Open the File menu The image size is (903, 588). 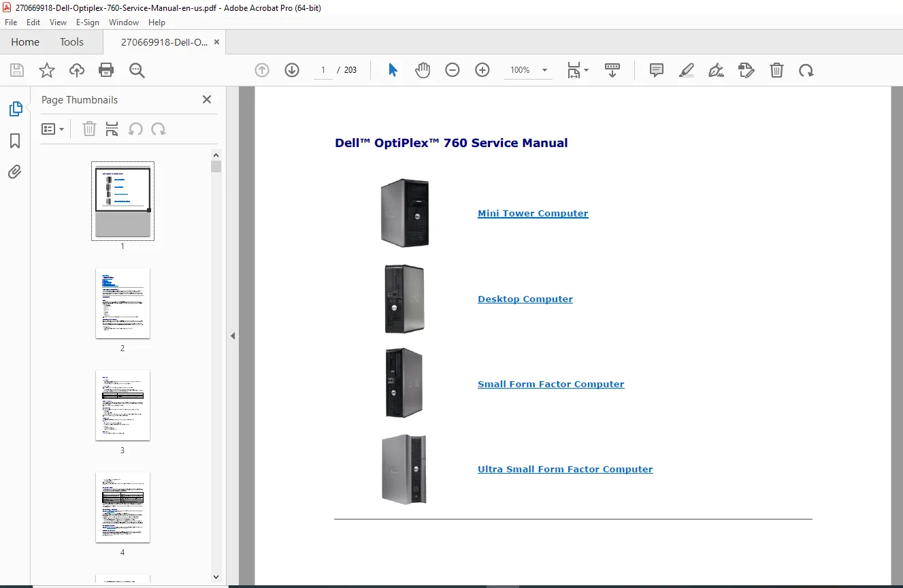point(11,22)
